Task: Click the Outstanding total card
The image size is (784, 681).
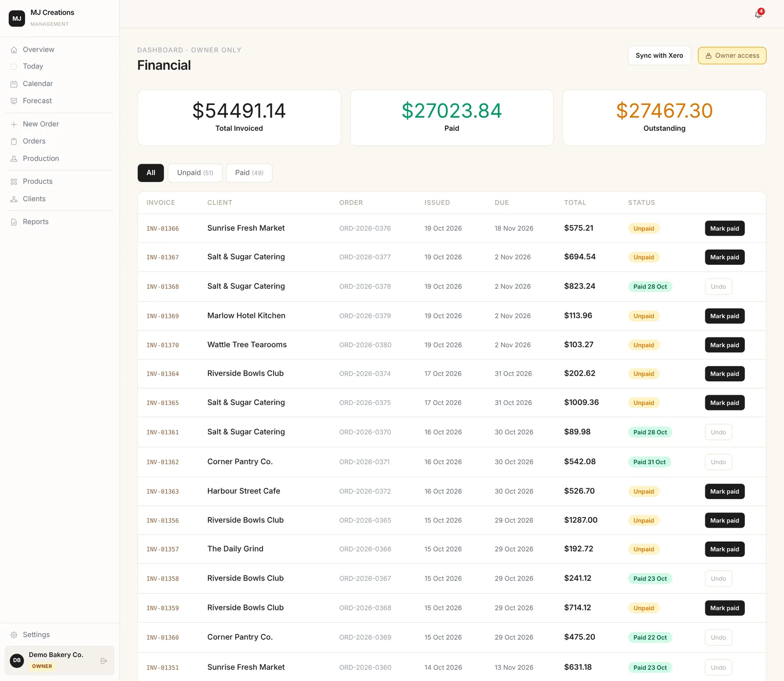Action: point(664,118)
